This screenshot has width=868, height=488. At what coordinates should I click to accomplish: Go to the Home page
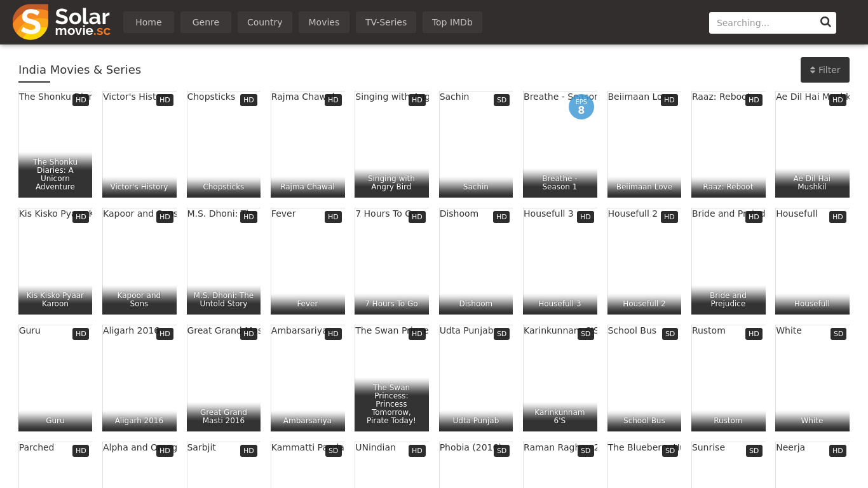click(148, 22)
